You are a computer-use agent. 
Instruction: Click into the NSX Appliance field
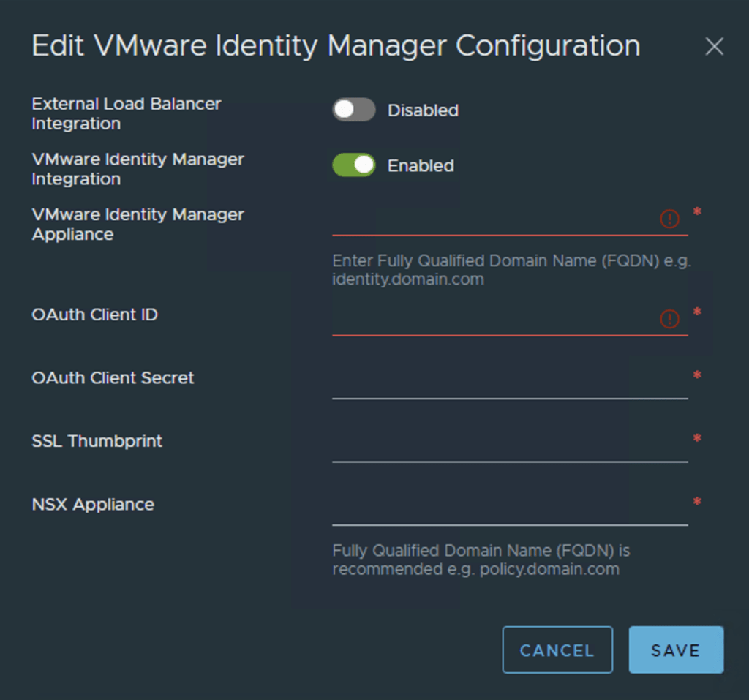point(509,509)
